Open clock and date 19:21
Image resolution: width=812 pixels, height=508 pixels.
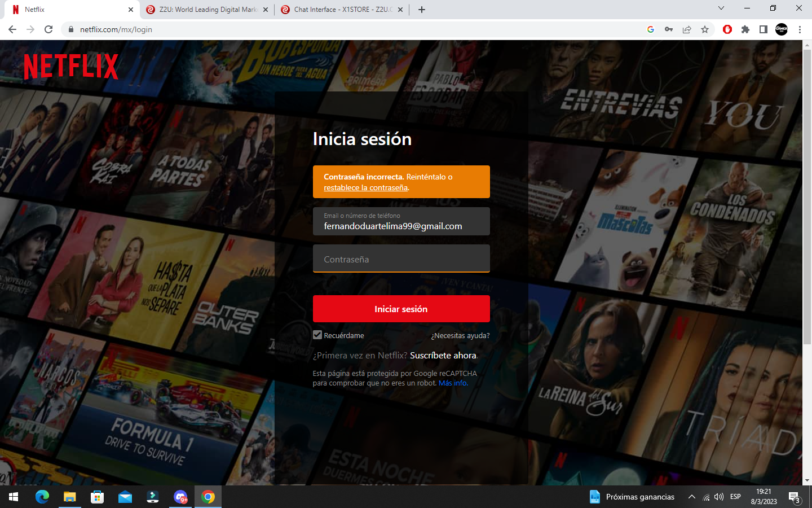tap(764, 497)
